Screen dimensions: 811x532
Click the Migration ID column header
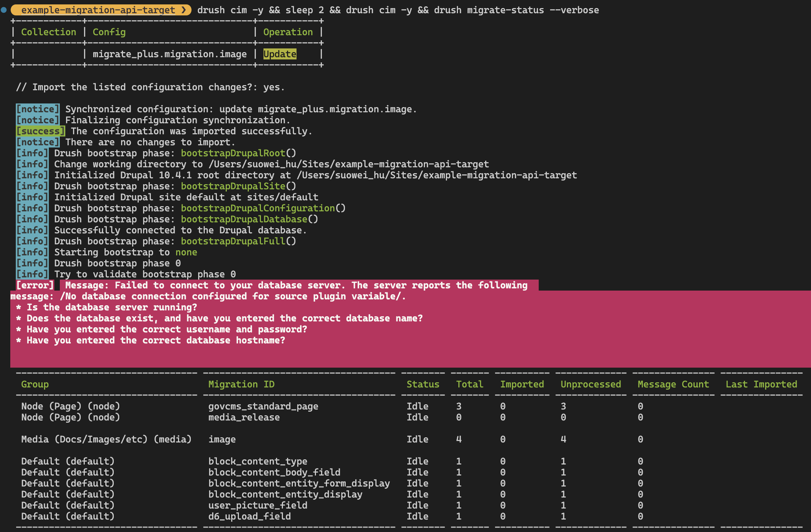[x=241, y=384]
